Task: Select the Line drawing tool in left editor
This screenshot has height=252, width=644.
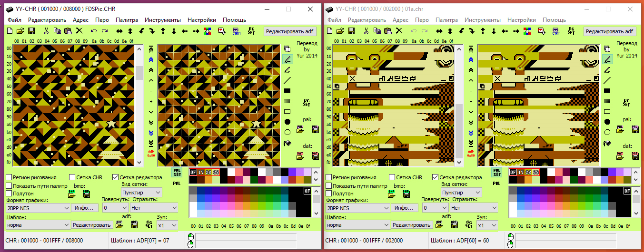Action: click(x=287, y=80)
